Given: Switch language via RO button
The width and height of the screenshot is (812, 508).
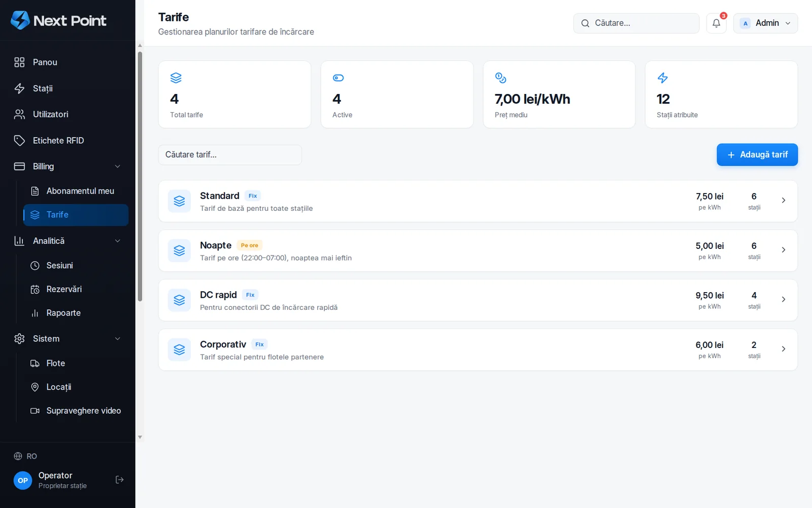Looking at the screenshot, I should click(25, 456).
